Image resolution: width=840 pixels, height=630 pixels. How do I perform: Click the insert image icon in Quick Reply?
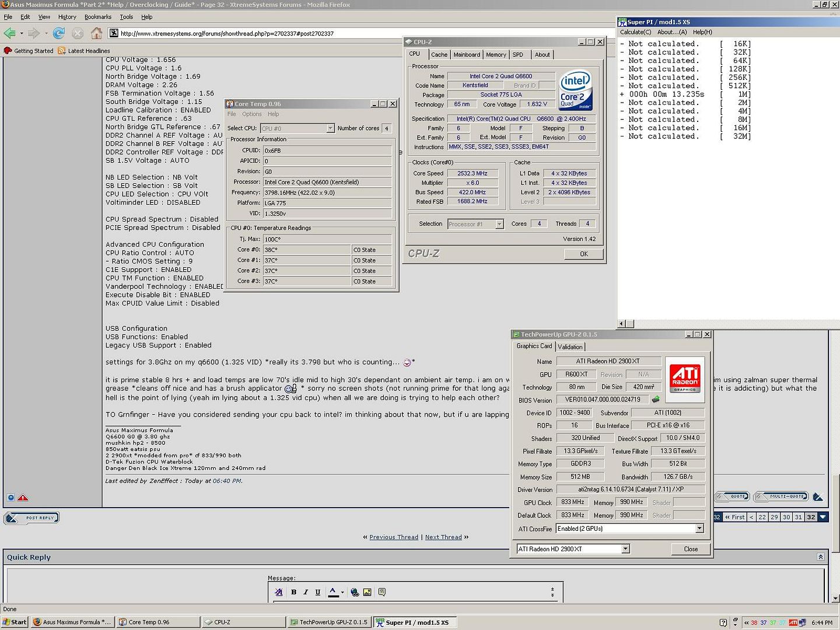click(367, 592)
